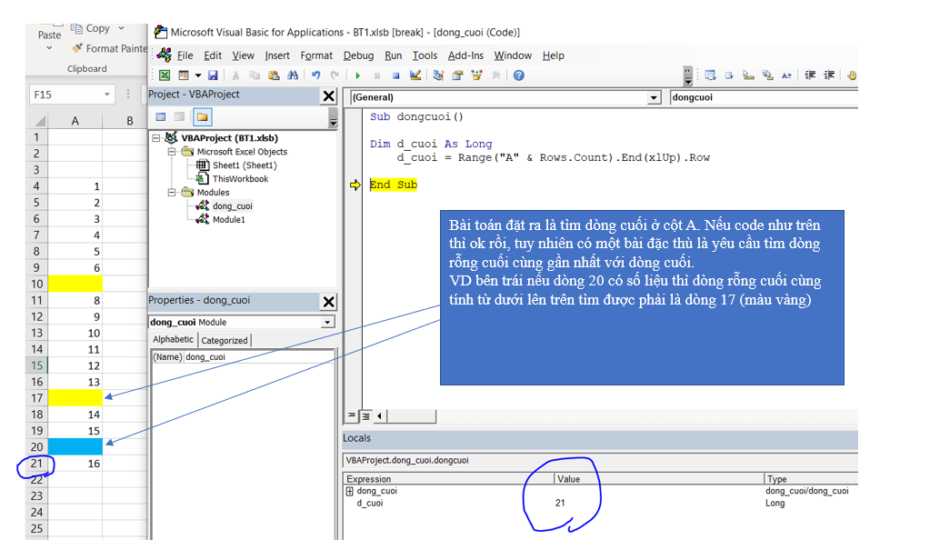Screen dimensions: 930x560
Task: Close the Project - VBAProject pane
Action: (328, 95)
